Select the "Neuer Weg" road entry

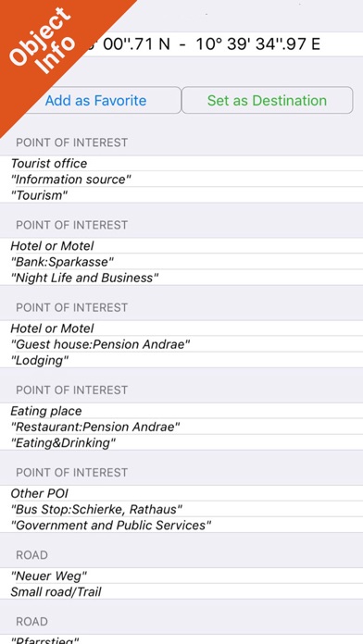[181, 576]
